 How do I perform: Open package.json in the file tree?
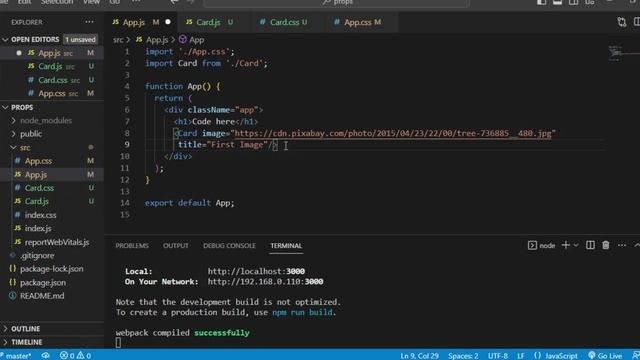tap(52, 282)
